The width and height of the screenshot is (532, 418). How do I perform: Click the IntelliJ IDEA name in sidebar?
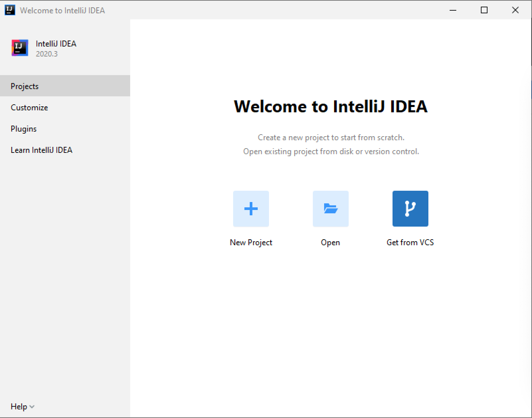coord(56,44)
